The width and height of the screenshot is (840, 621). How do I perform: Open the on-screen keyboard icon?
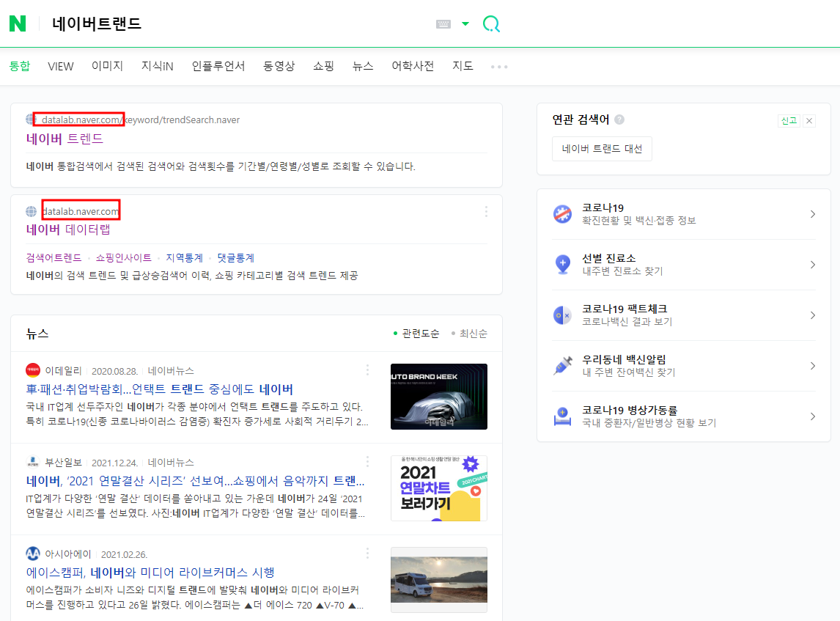point(443,24)
